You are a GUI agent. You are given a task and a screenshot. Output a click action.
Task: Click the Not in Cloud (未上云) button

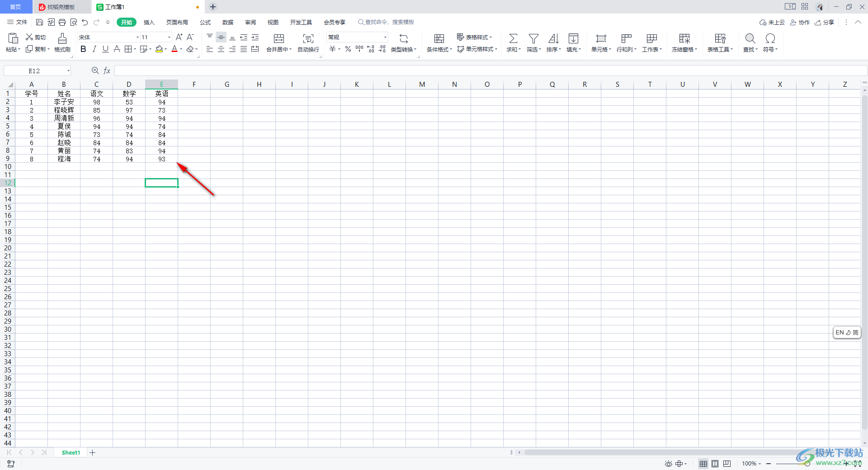click(x=772, y=22)
